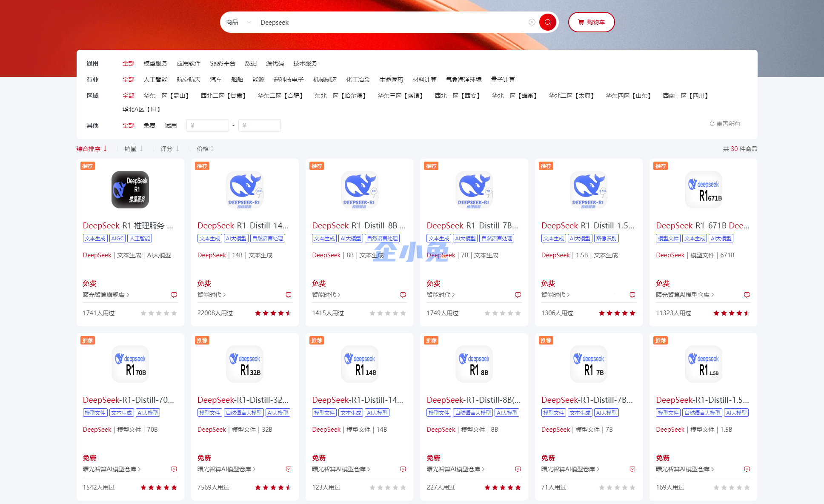Open the R1 32B product thumbnail

(x=245, y=364)
